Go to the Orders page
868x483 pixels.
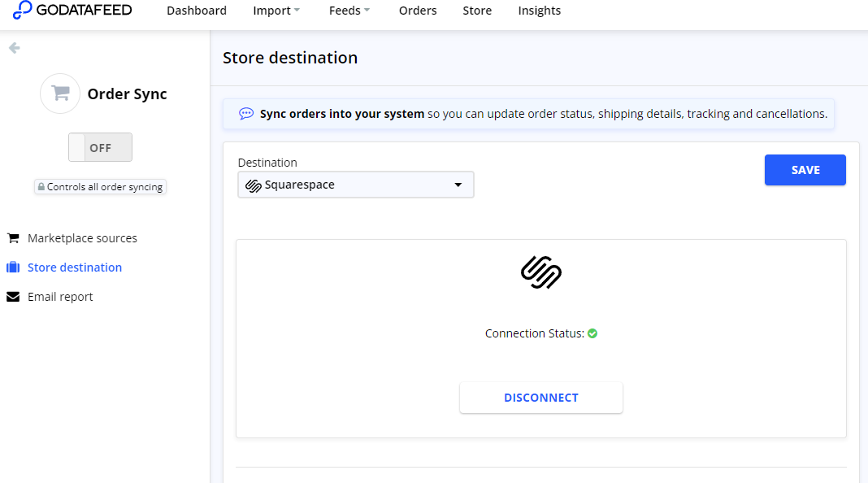coord(418,11)
